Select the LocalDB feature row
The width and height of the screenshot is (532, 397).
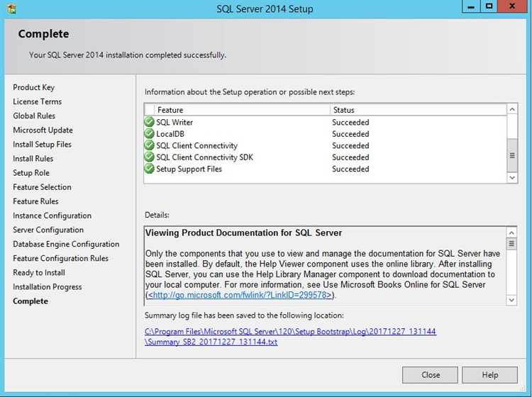pyautogui.click(x=326, y=134)
